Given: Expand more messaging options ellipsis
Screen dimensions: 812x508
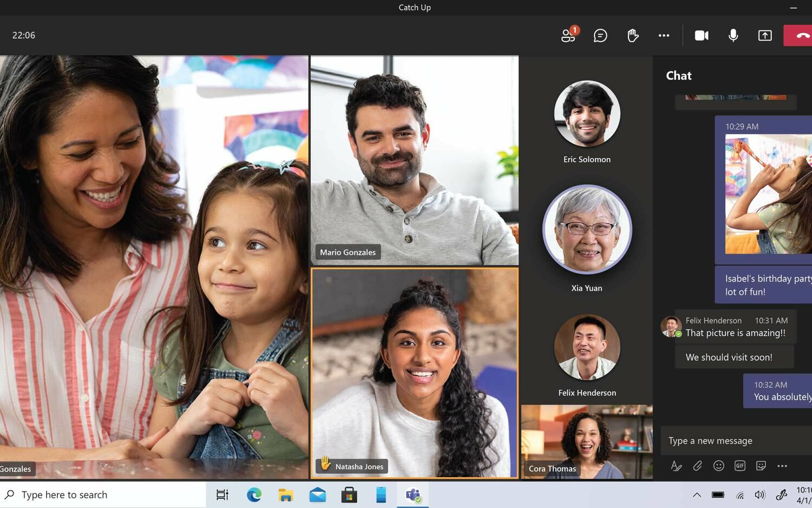Looking at the screenshot, I should point(782,466).
